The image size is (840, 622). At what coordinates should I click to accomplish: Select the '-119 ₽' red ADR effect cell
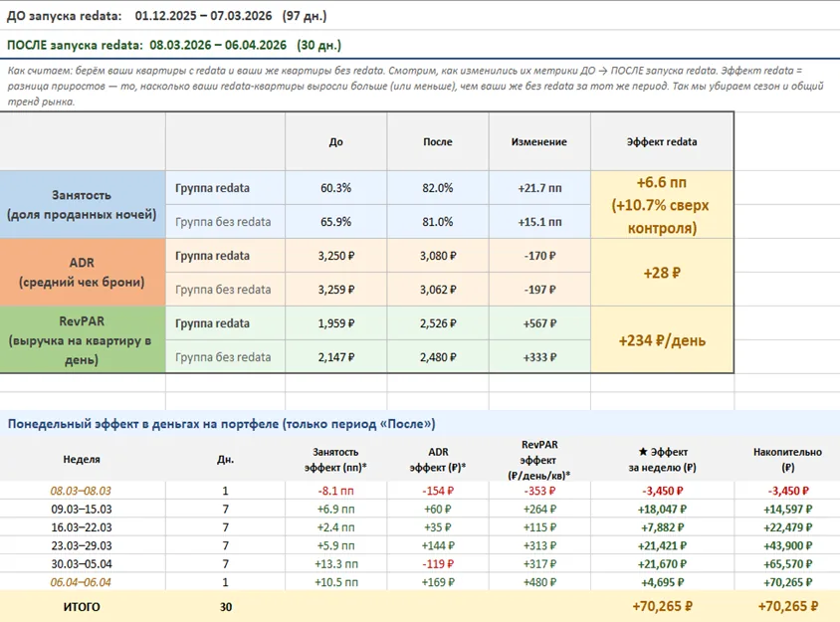[x=438, y=563]
